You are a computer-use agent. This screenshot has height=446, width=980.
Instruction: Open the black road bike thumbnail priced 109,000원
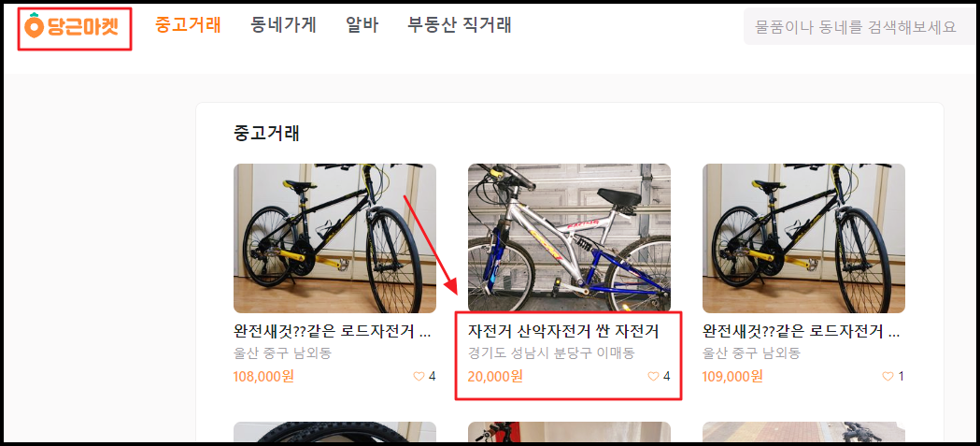tap(803, 238)
